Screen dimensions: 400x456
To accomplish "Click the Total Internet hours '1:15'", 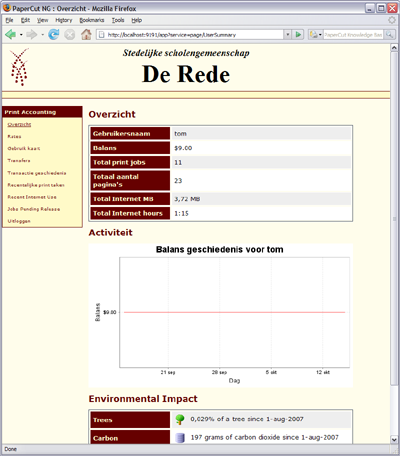I will [181, 213].
